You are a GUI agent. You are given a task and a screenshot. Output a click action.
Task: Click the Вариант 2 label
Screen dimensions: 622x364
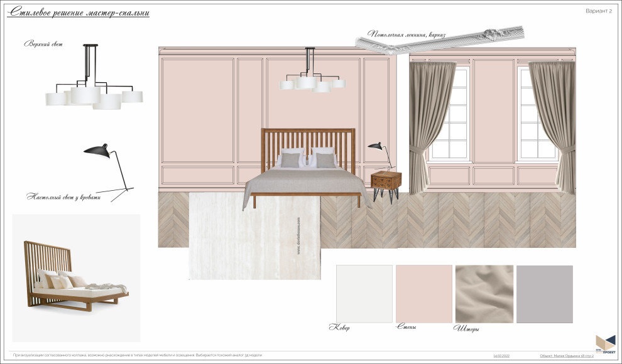(x=598, y=11)
